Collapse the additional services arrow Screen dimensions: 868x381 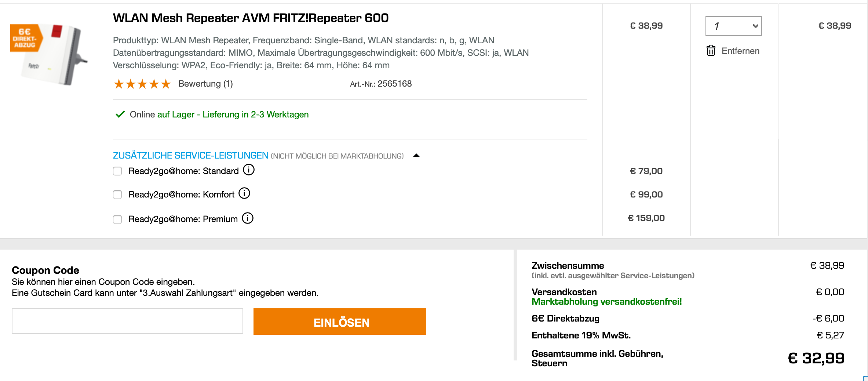coord(416,156)
